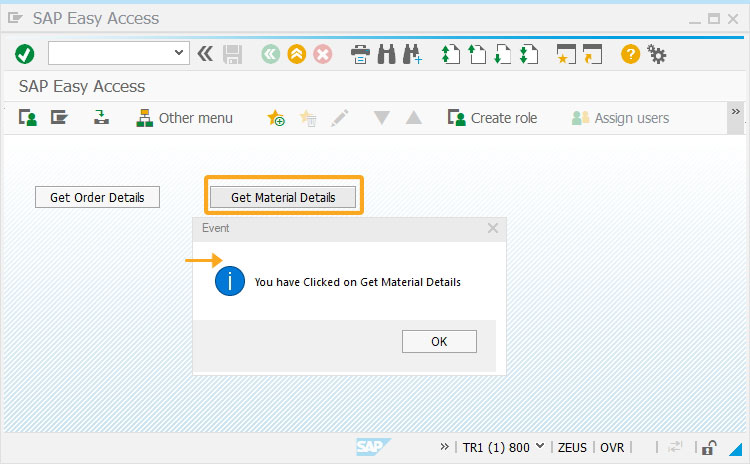Click the Find Next binoculars-plus icon
The image size is (750, 464).
[x=412, y=54]
